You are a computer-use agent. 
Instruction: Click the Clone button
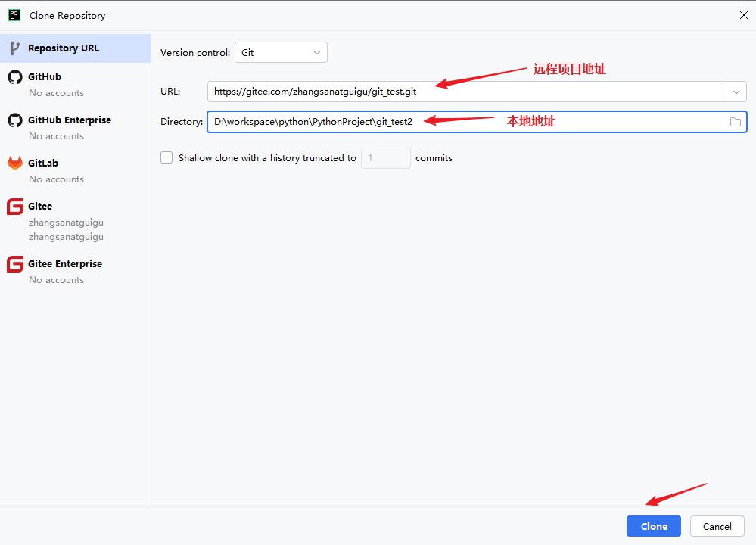tap(654, 526)
